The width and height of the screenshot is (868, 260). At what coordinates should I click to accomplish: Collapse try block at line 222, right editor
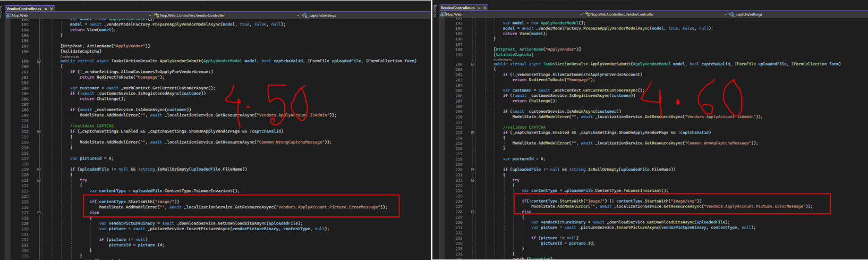pos(473,180)
